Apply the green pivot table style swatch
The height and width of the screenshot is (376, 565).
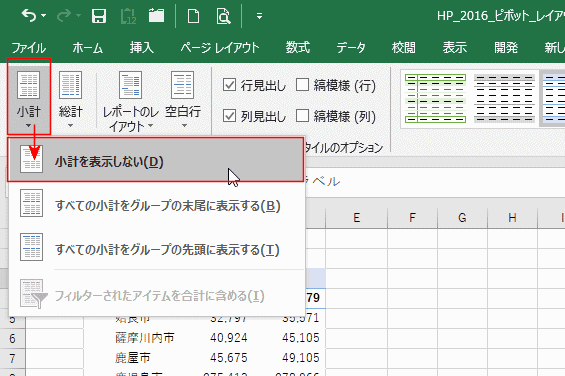435,98
